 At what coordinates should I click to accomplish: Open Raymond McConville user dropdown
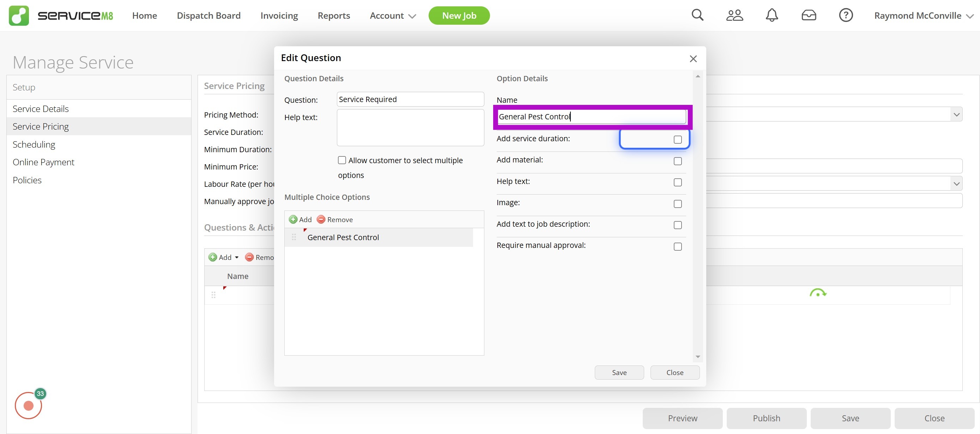coord(923,16)
